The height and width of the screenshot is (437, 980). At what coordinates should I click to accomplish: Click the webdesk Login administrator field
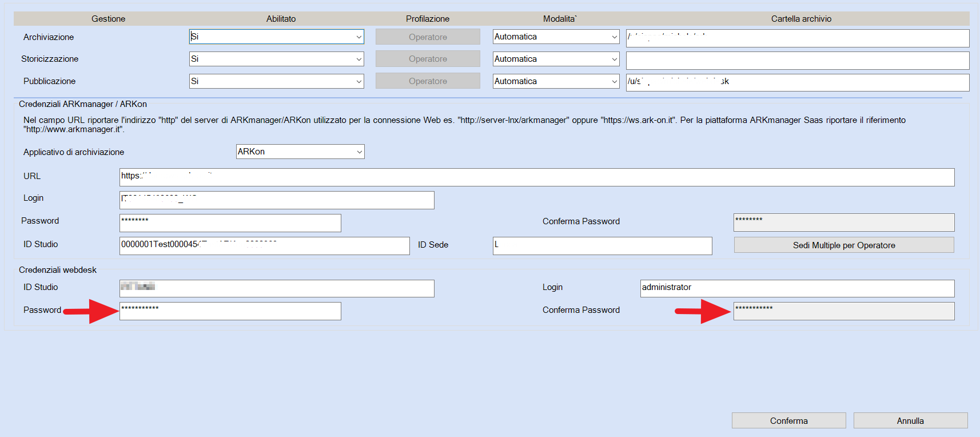(x=797, y=288)
